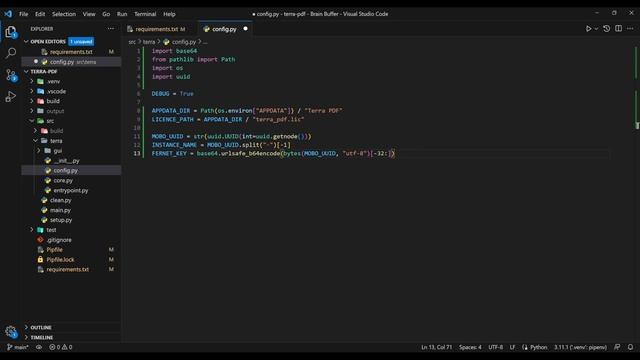Expand the .venv folder
Image resolution: width=640 pixels, height=360 pixels.
click(x=32, y=81)
